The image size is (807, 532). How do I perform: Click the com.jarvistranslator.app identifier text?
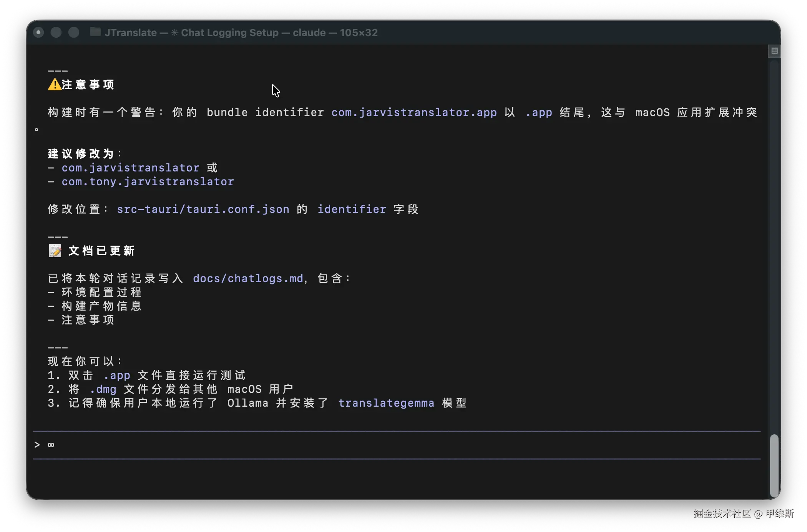coord(414,112)
